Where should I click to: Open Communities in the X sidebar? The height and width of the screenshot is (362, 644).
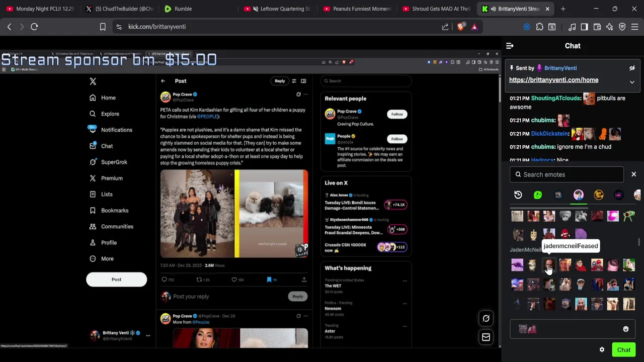[111, 226]
